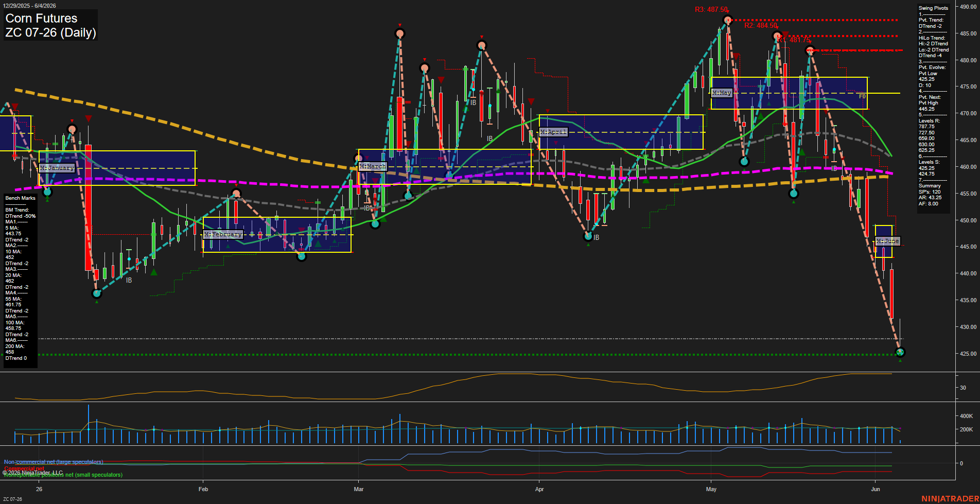The height and width of the screenshot is (504, 980).
Task: Click the '200K' volume axis label
Action: coord(966,429)
